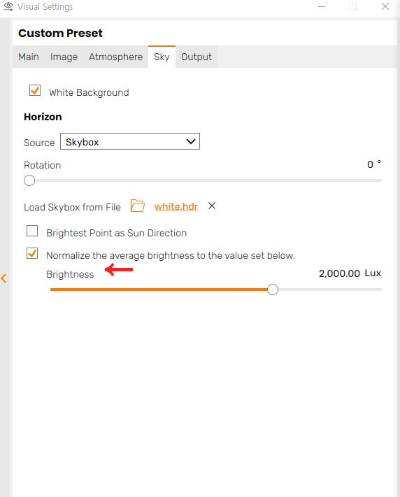The image size is (400, 497).
Task: Uncheck the White Background checkbox
Action: pyautogui.click(x=35, y=90)
